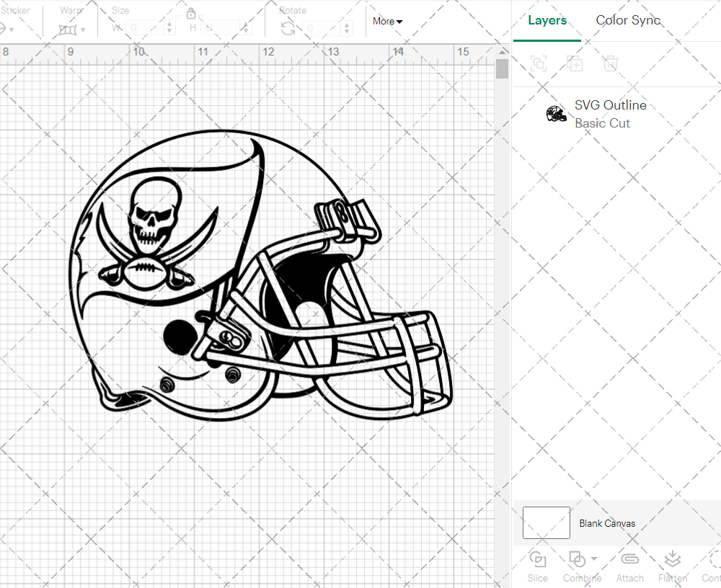The height and width of the screenshot is (588, 721).
Task: Click the Width size input field
Action: 146,28
